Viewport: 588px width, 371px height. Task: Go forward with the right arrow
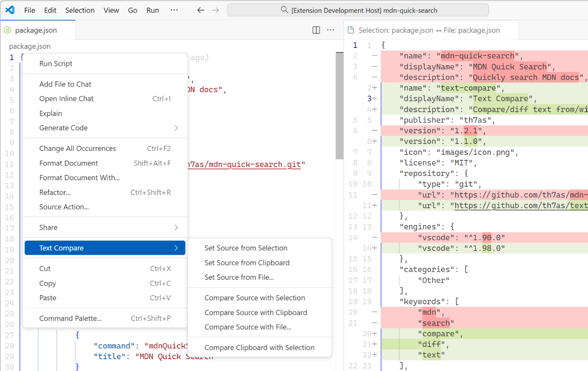coord(215,10)
